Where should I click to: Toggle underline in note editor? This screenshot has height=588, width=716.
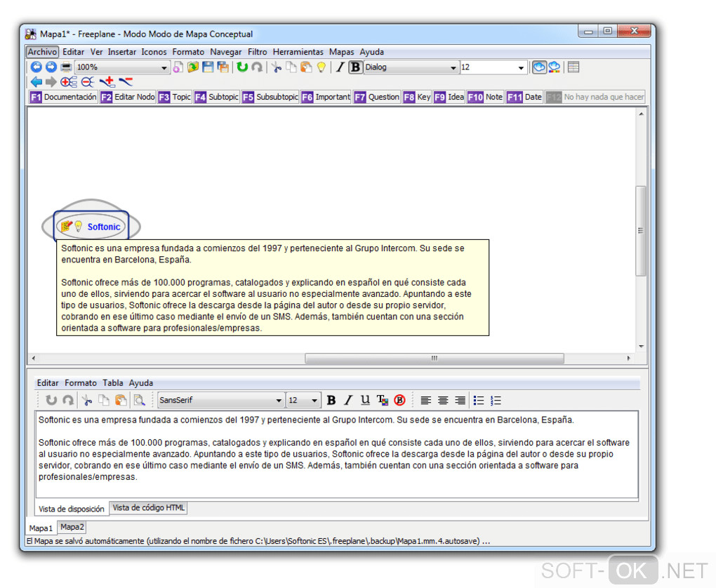pos(365,401)
